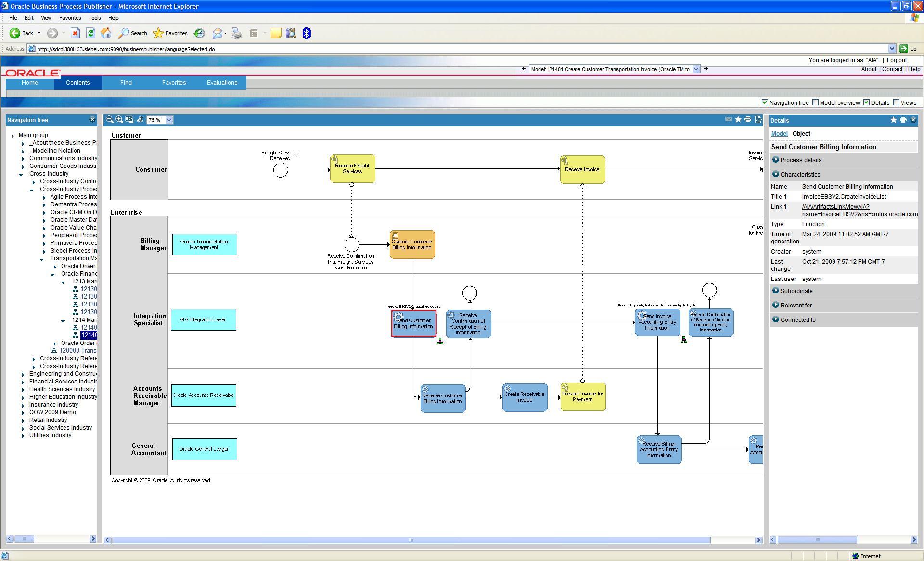Viewport: 924px width, 561px height.
Task: Expand the Health Sciences Industry node
Action: (x=23, y=390)
